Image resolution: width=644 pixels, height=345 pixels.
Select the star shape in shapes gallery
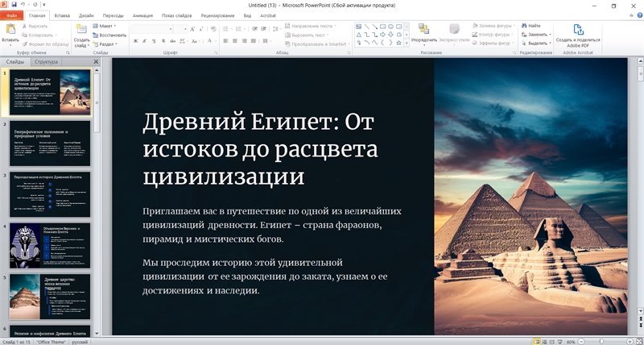[398, 43]
